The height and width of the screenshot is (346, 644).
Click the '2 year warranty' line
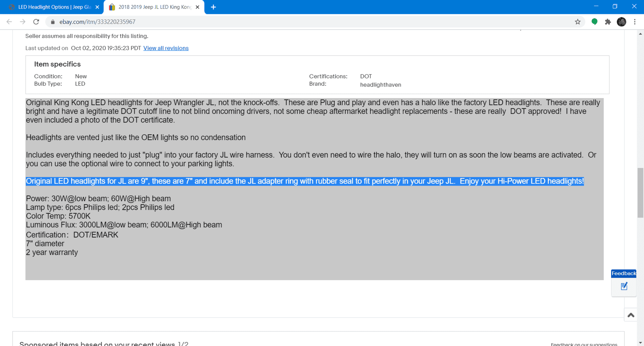click(52, 252)
